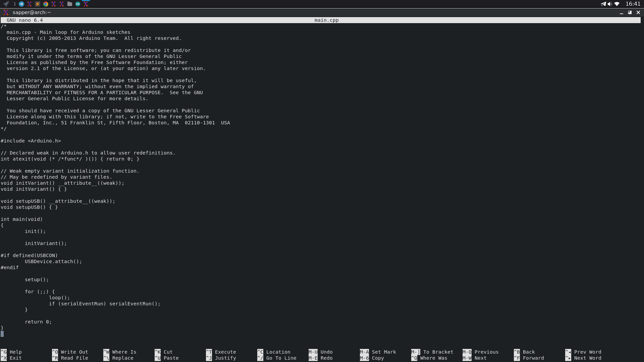
Task: Click the M-6 Copy shortcut
Action: 372,358
